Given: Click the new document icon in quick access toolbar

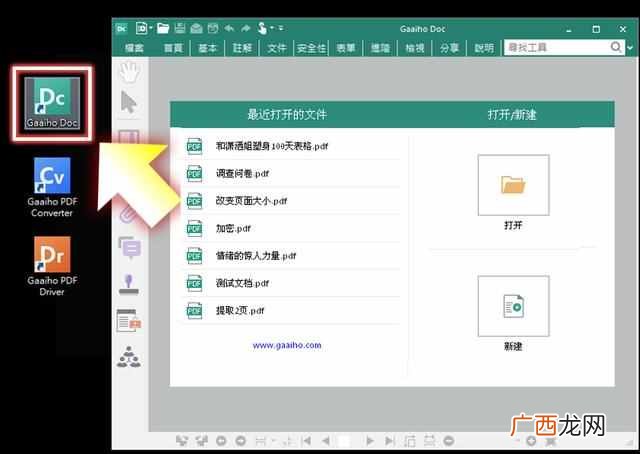Looking at the screenshot, I should click(141, 28).
